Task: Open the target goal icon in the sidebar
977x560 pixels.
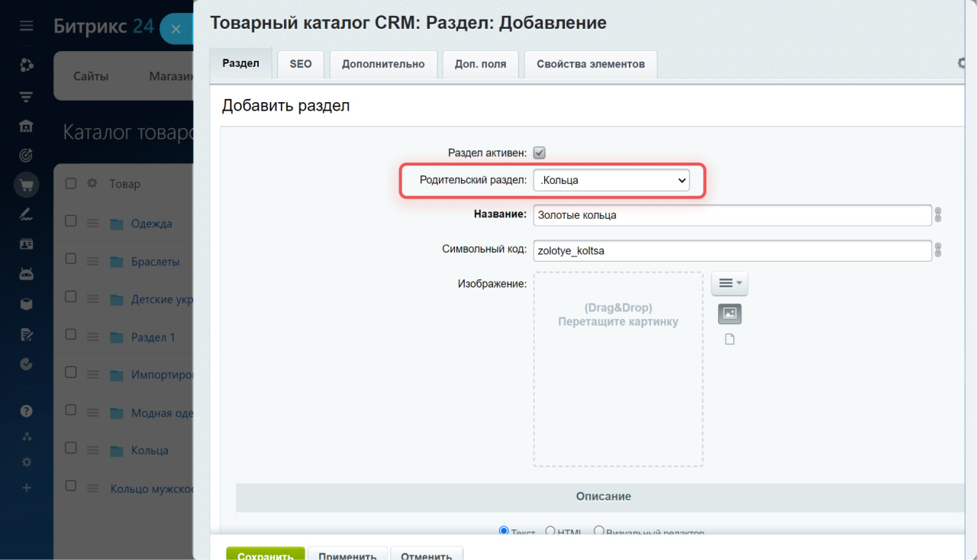Action: click(x=27, y=155)
